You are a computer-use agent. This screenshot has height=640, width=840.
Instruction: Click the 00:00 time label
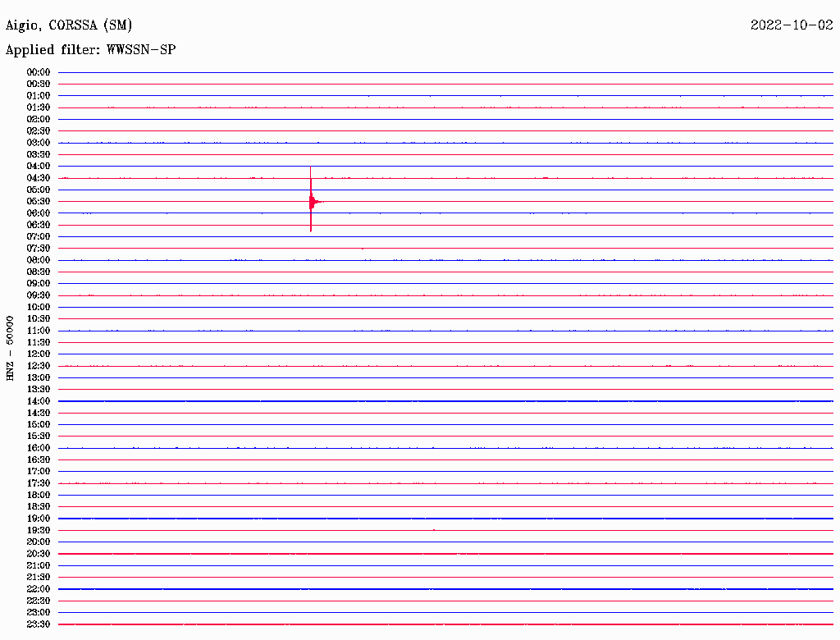pos(39,72)
